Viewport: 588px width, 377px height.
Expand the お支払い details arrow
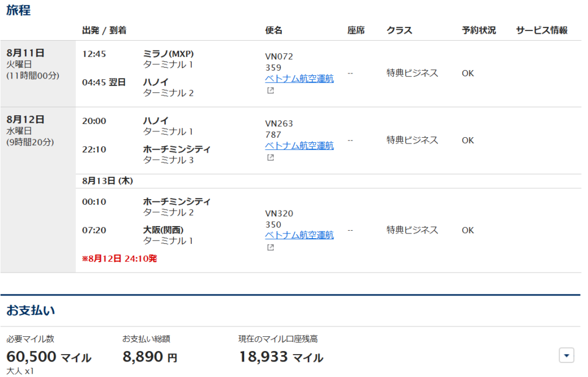pyautogui.click(x=566, y=356)
